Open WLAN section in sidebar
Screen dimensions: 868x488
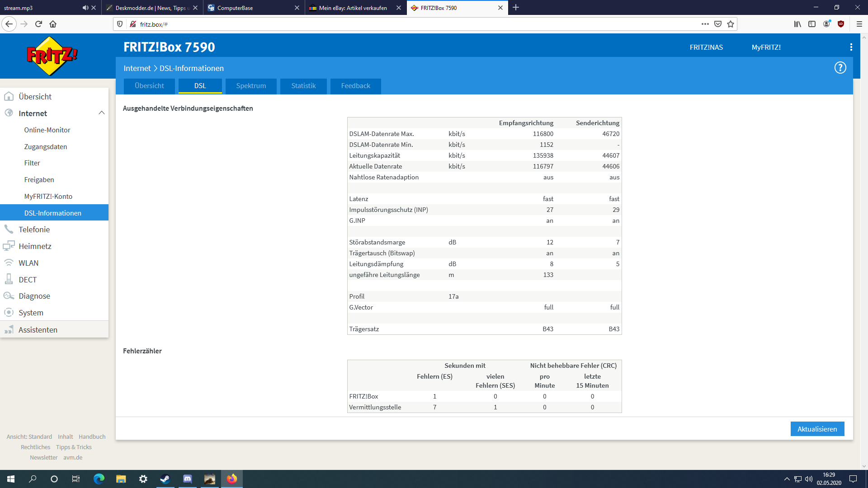click(28, 263)
